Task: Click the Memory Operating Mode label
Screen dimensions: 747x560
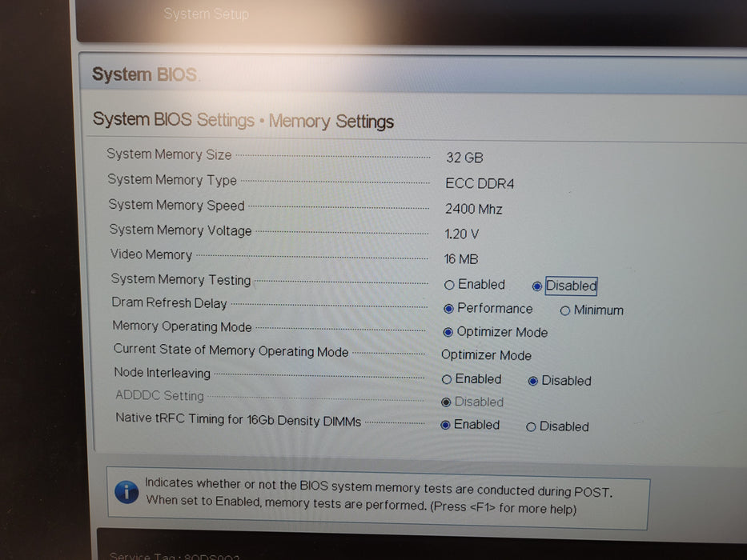Action: pos(182,326)
